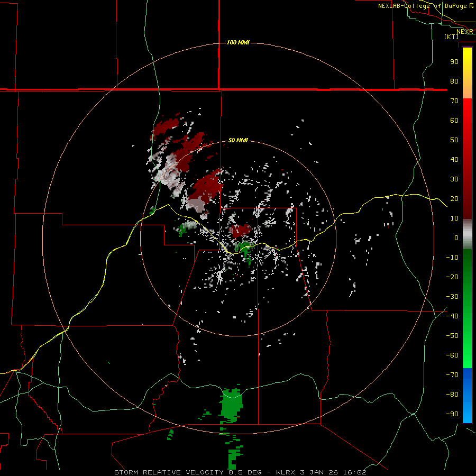The width and height of the screenshot is (476, 476).
Task: Click the 50 NMI range ring label
Action: click(x=238, y=140)
